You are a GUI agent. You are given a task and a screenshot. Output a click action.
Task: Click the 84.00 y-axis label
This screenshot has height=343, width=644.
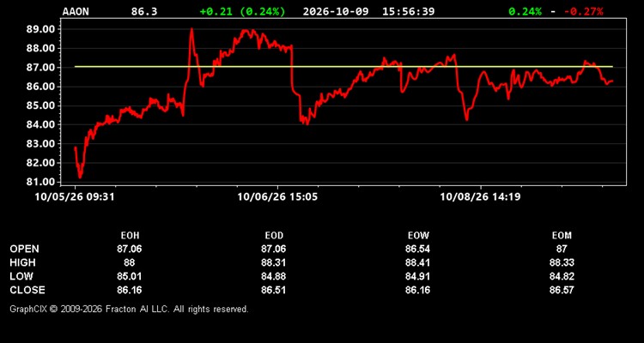point(40,124)
